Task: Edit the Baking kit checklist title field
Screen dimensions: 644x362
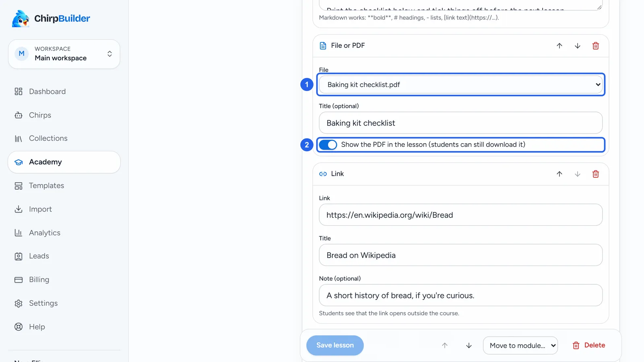Action: point(461,123)
